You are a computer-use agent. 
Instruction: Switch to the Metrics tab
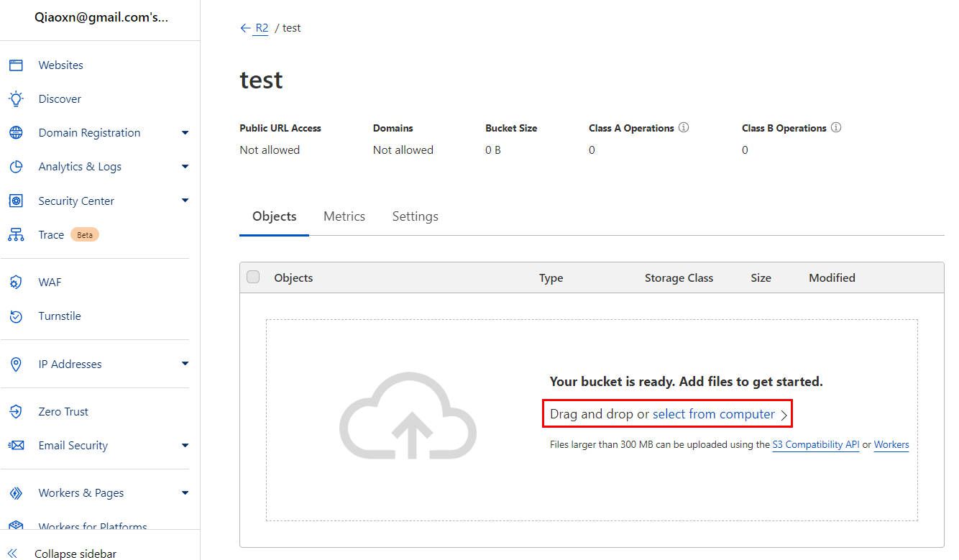[344, 216]
